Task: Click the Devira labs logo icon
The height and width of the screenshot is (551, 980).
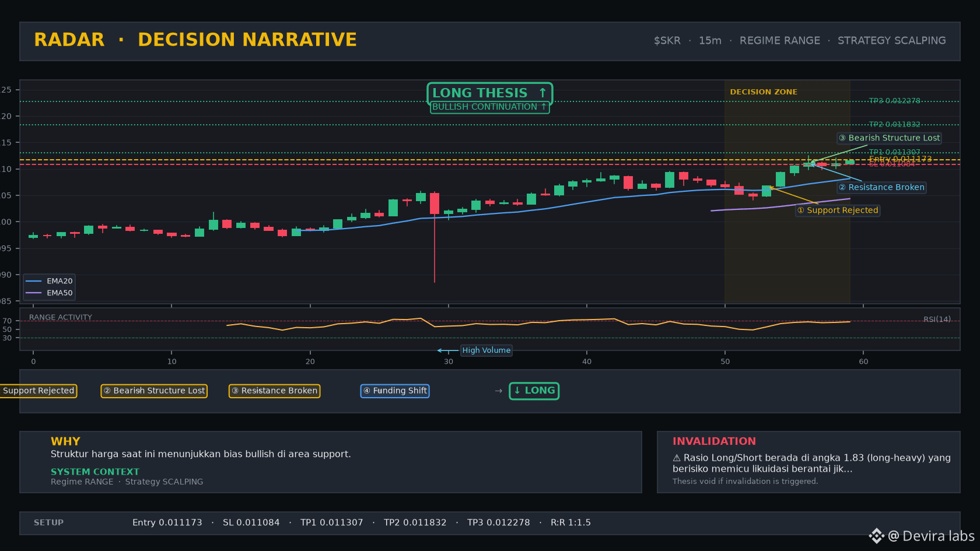Action: tap(876, 536)
